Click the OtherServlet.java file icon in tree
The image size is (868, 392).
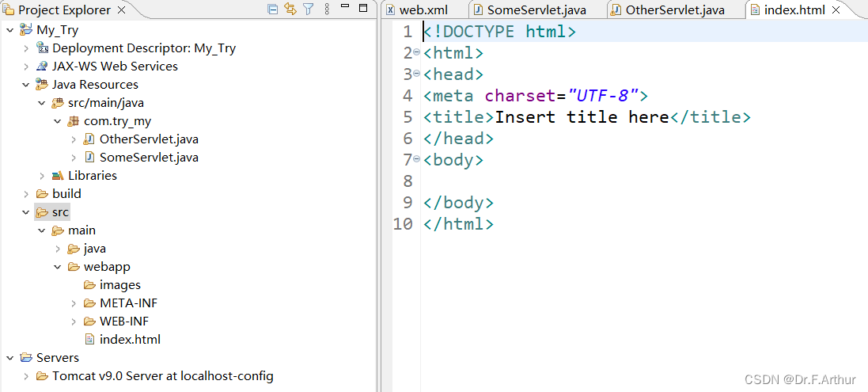pos(89,139)
